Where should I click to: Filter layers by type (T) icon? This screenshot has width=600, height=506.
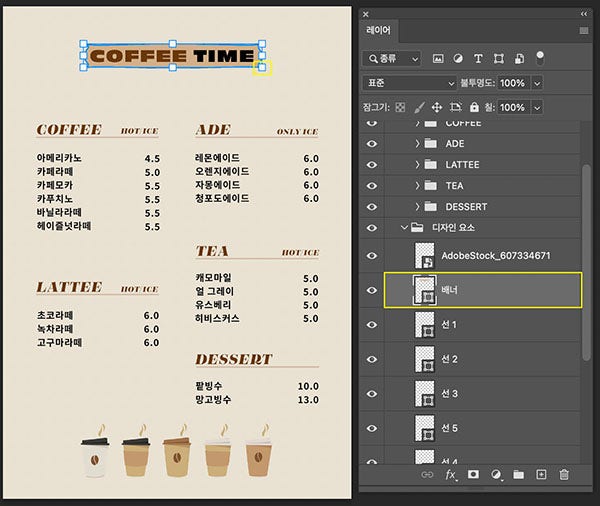(x=478, y=59)
